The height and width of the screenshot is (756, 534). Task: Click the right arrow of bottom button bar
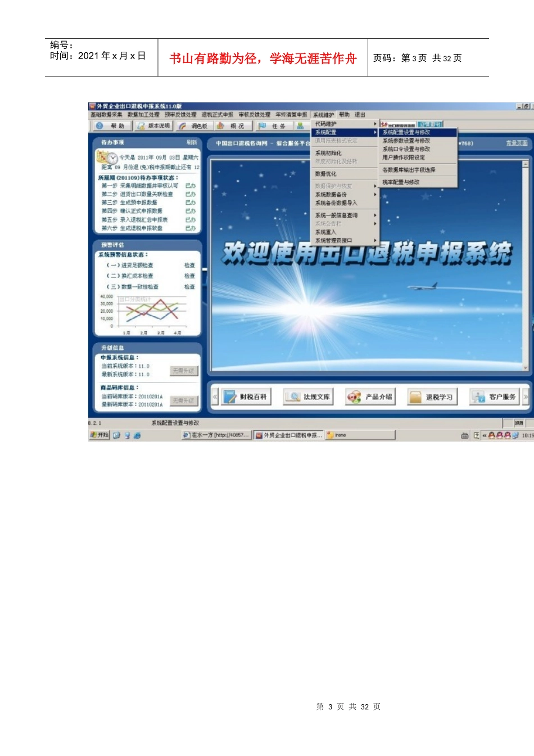(526, 397)
